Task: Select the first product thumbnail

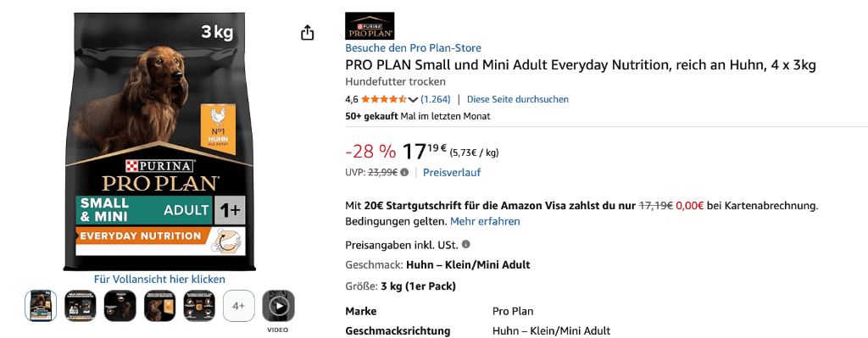Action: coord(41,306)
